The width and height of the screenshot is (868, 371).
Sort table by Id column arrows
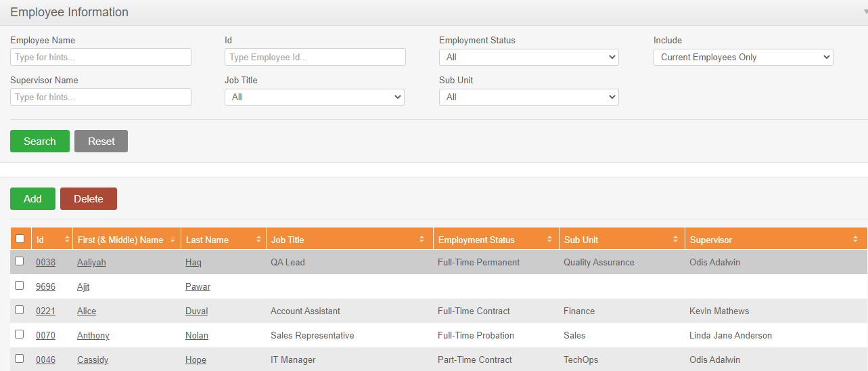[x=67, y=240]
